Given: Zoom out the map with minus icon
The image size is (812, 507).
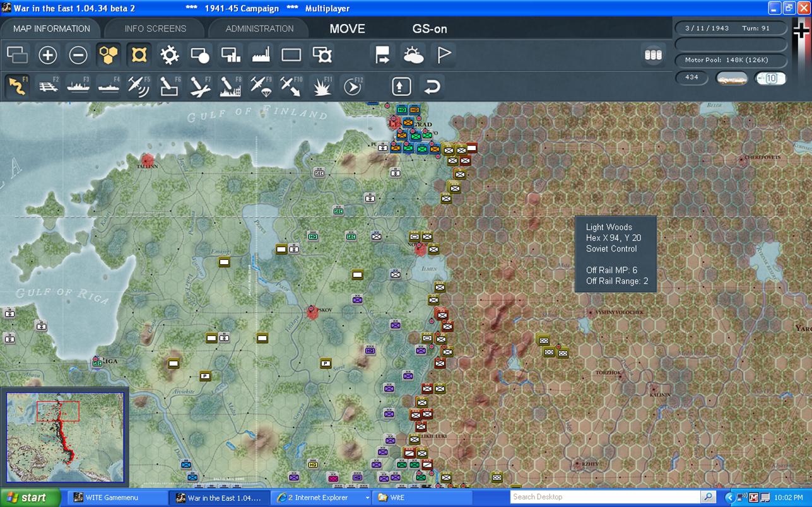Looking at the screenshot, I should click(x=78, y=55).
